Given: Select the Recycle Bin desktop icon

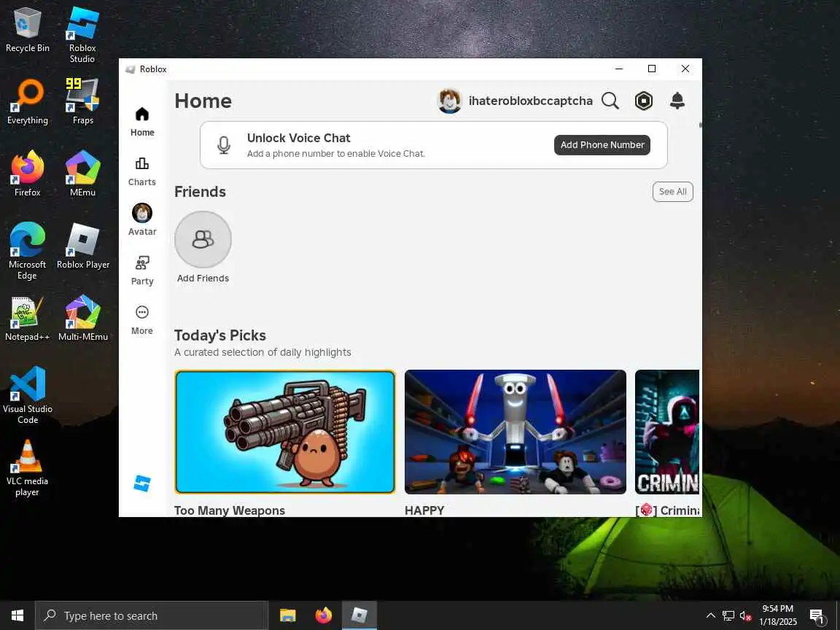Looking at the screenshot, I should point(27,30).
